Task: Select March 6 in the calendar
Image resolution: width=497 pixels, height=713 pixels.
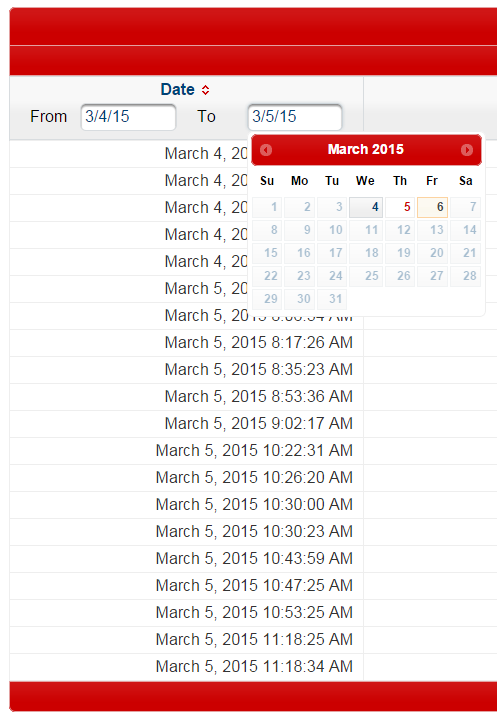Action: tap(432, 207)
